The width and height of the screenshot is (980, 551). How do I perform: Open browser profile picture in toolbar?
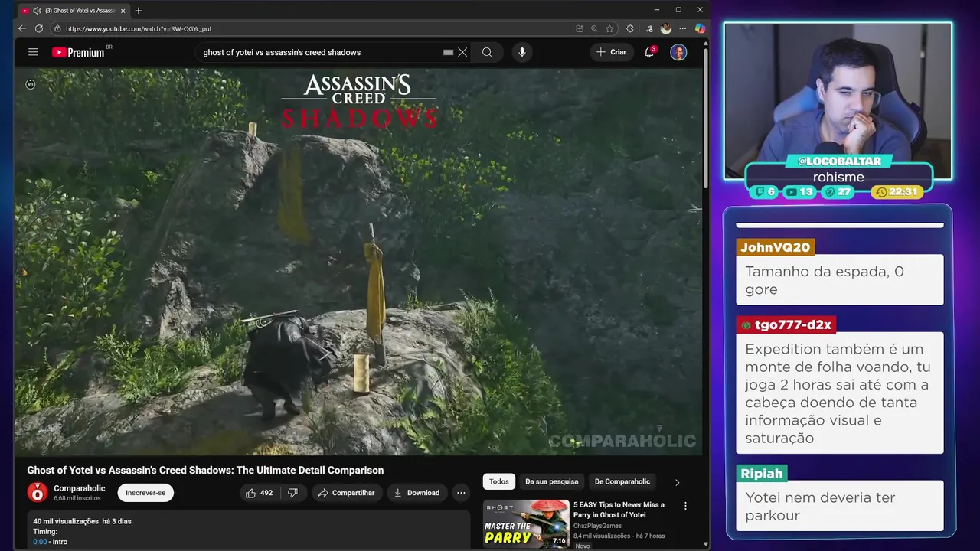click(666, 28)
